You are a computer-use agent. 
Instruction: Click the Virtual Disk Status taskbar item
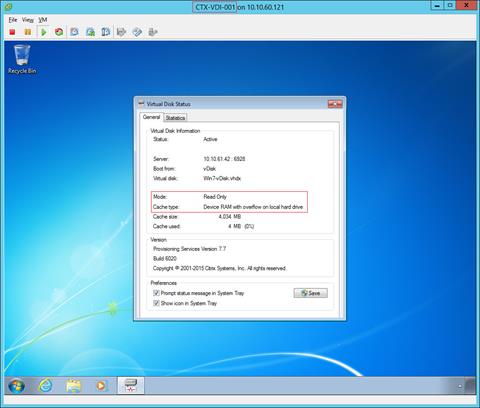pyautogui.click(x=131, y=386)
